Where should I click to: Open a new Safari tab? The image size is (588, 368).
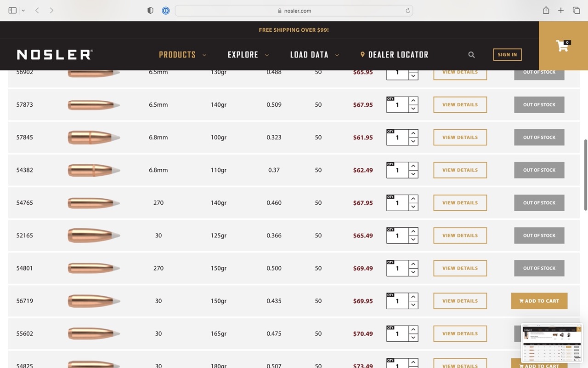[x=561, y=11]
